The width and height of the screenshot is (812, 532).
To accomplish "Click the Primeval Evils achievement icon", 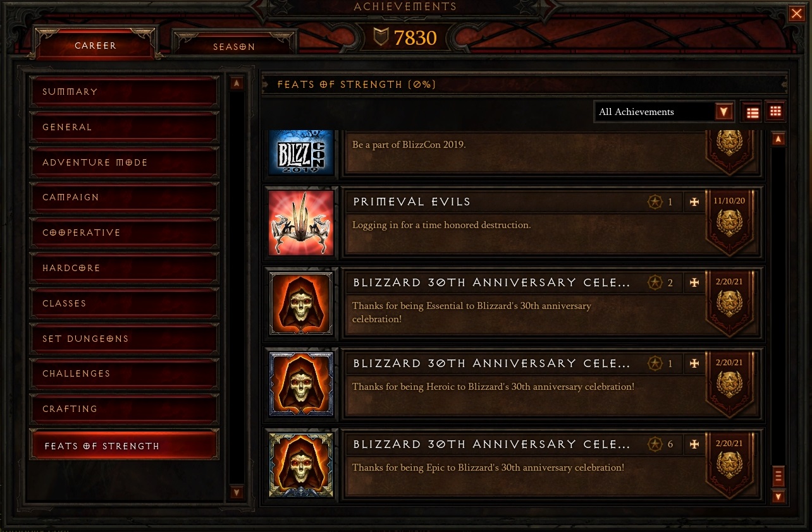I will tap(301, 222).
